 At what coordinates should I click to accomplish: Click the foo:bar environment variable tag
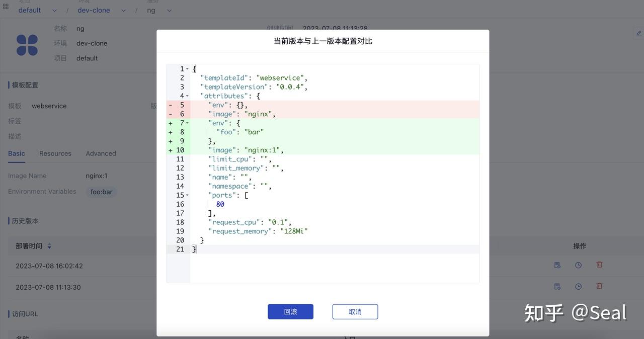(101, 192)
